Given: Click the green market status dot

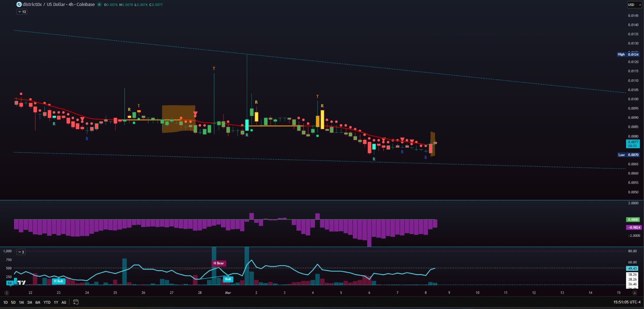Looking at the screenshot, I should tap(99, 5).
